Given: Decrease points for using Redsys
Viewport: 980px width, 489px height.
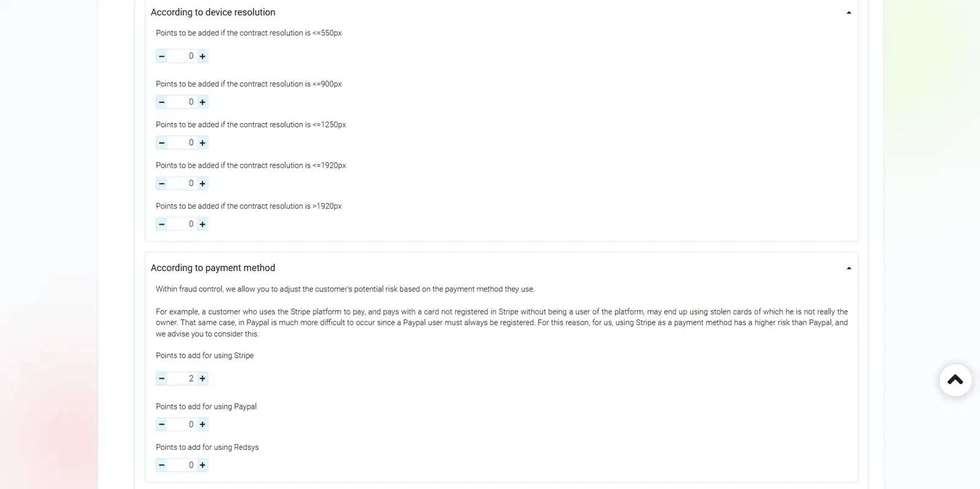Looking at the screenshot, I should (162, 465).
